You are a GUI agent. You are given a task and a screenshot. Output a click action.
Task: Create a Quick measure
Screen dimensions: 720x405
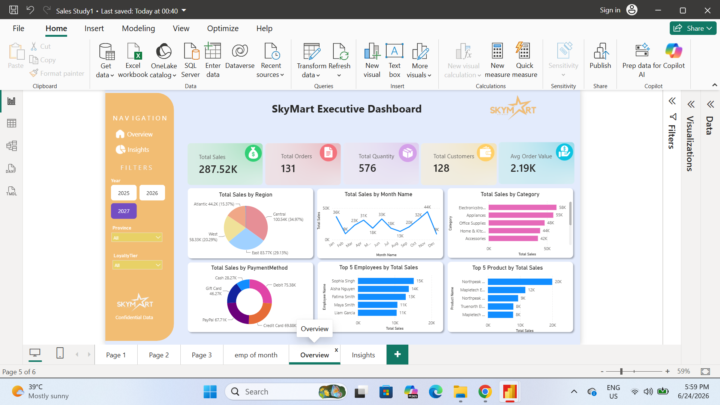524,60
